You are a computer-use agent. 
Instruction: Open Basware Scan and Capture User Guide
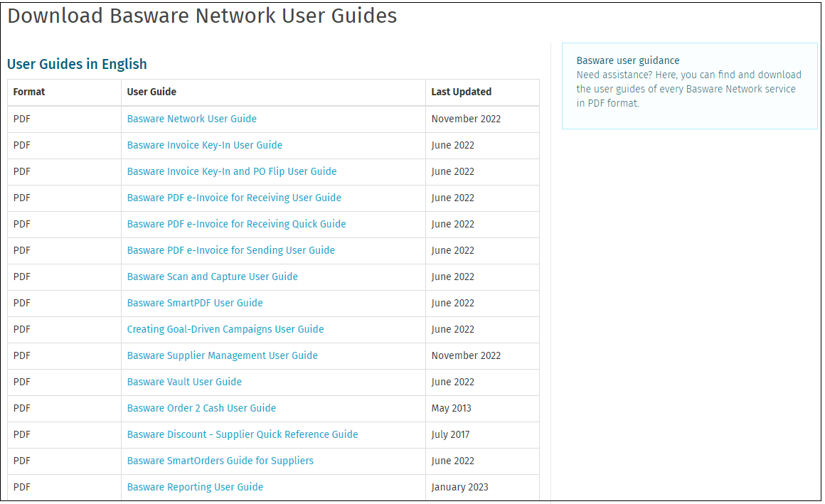pyautogui.click(x=213, y=277)
